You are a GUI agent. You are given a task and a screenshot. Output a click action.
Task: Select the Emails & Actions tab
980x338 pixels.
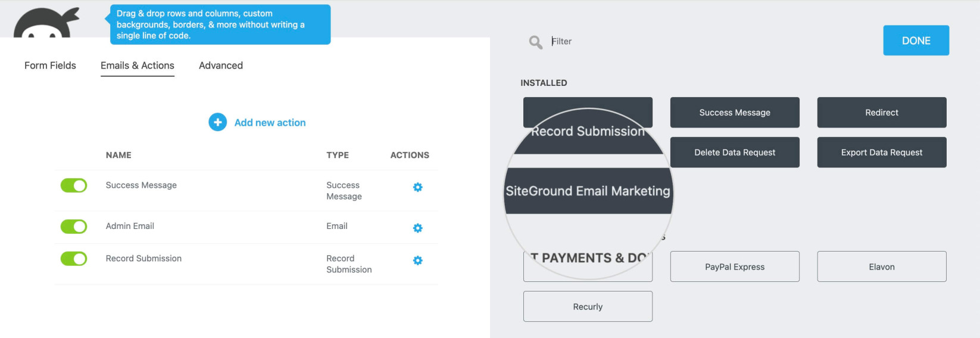tap(138, 66)
